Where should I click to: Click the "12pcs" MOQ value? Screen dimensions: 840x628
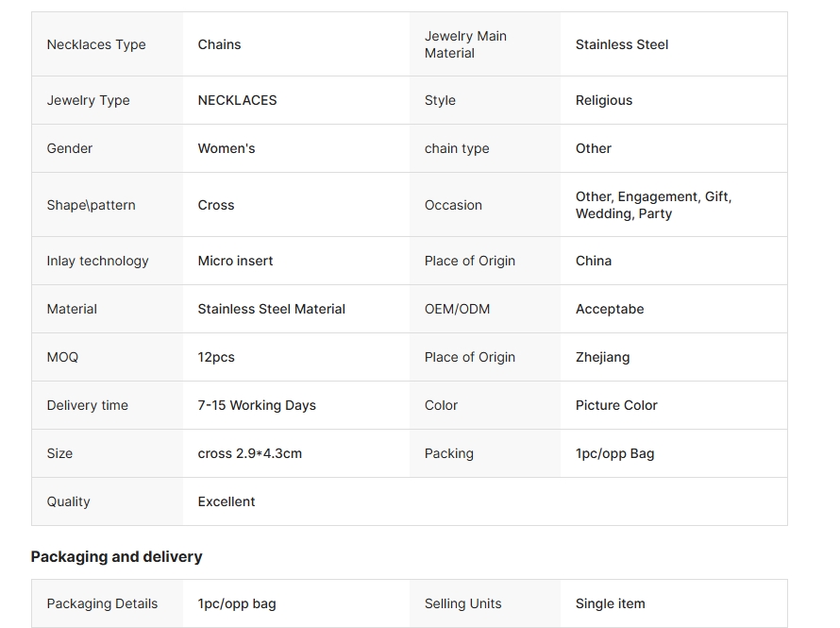click(216, 357)
